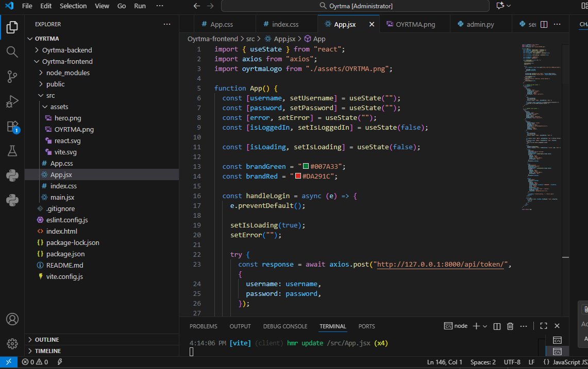Go forward with the navigation arrow
The image size is (588, 369).
point(210,6)
